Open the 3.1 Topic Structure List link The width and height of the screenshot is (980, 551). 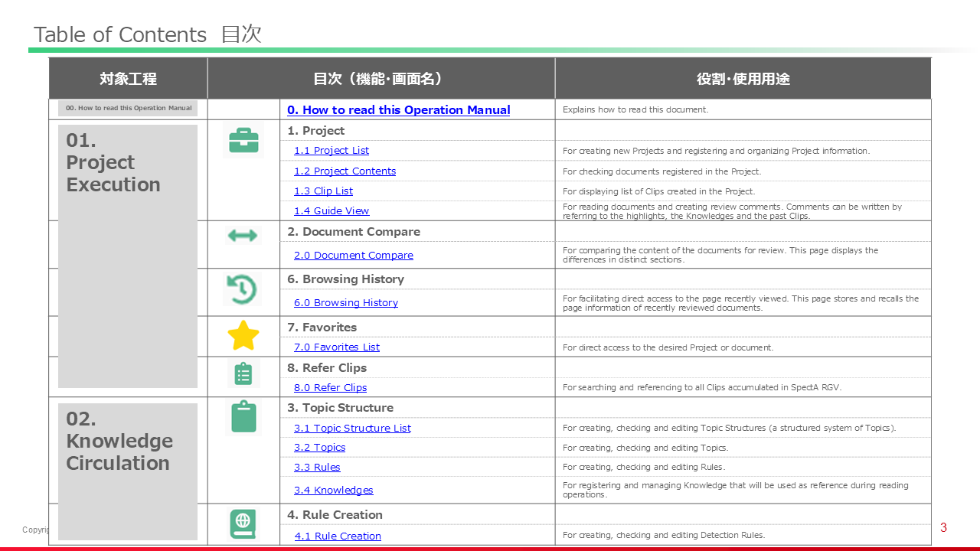coord(352,429)
